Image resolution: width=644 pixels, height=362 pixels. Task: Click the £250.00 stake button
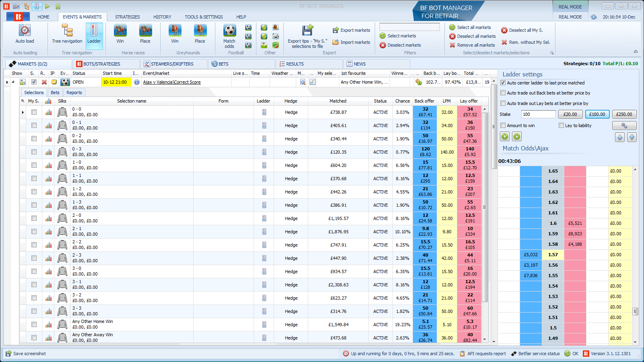pos(624,114)
